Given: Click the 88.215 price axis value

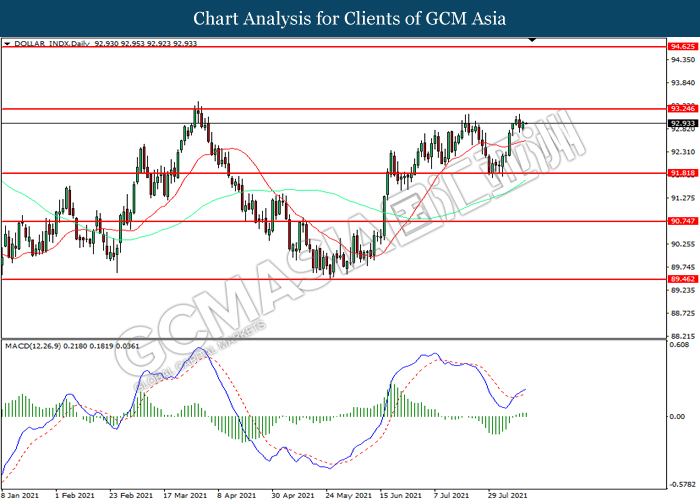Looking at the screenshot, I should tap(683, 336).
